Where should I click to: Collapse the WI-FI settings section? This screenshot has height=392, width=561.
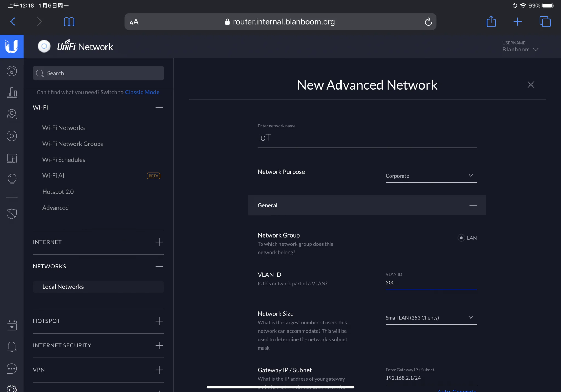click(159, 108)
